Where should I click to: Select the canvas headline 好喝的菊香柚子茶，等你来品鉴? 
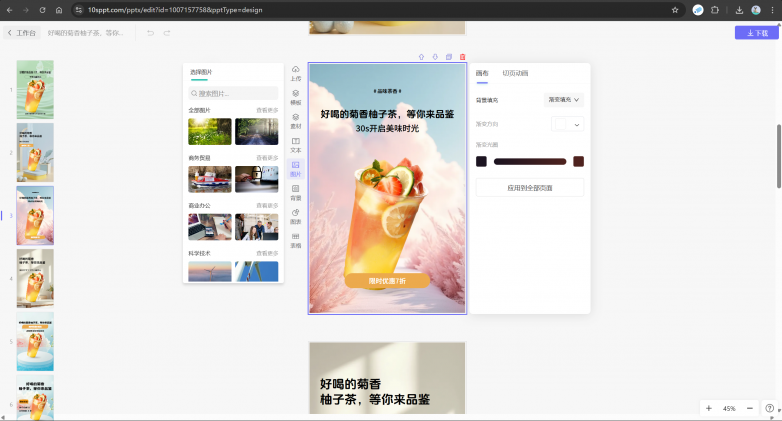[x=387, y=114]
